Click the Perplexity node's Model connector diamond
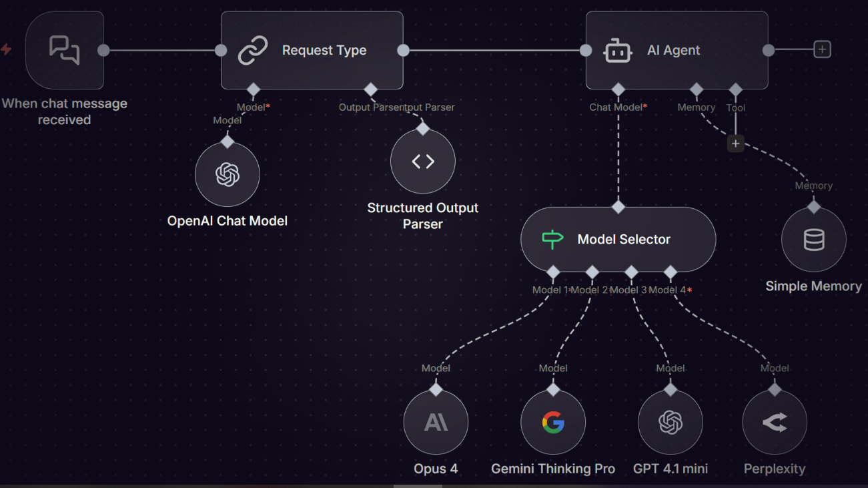 775,390
